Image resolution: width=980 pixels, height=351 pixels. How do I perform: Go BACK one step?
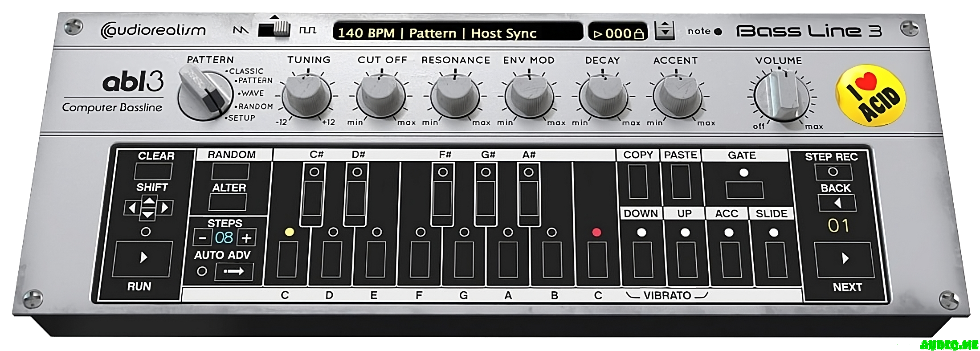[837, 203]
